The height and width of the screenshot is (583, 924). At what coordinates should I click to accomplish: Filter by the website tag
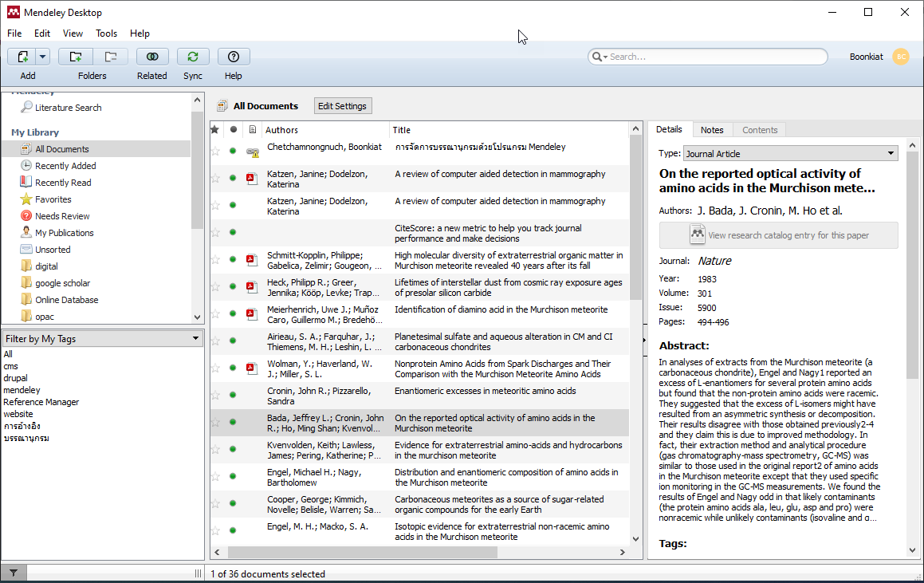tap(18, 414)
